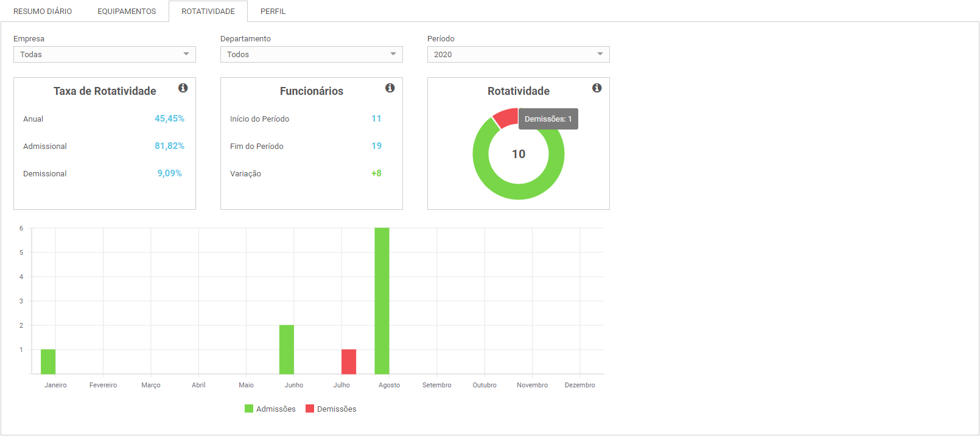Toggle Demissões series in chart legend
This screenshot has height=436, width=980.
tap(331, 409)
